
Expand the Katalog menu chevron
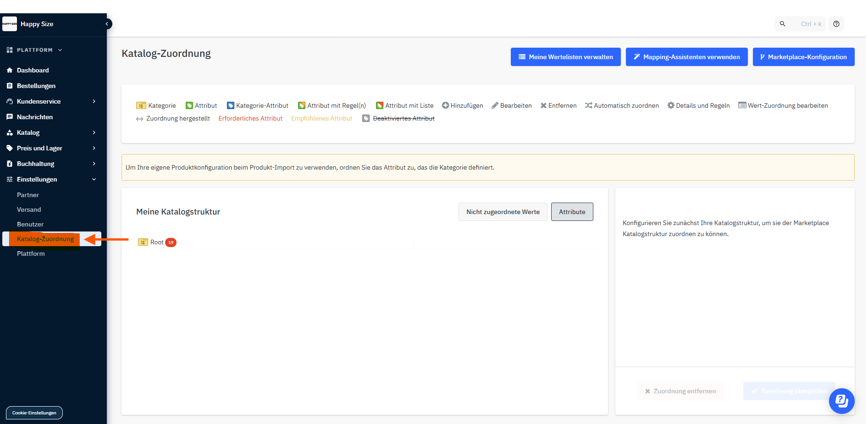pos(94,132)
